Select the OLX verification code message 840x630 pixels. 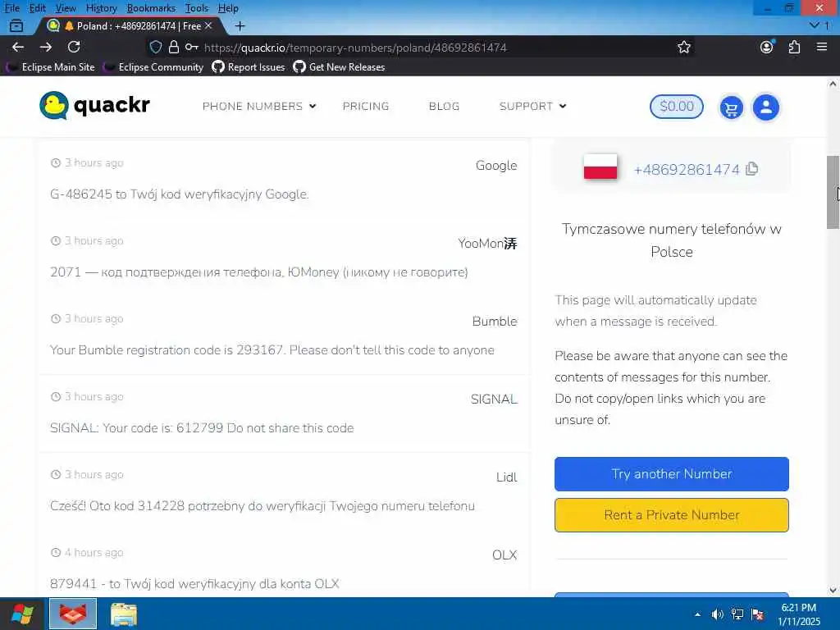tap(194, 583)
